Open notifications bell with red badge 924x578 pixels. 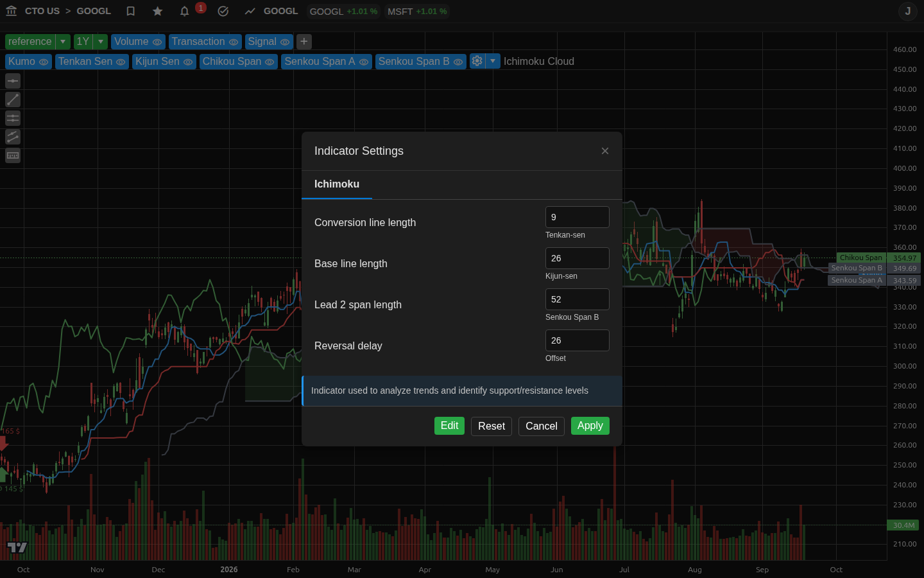(x=185, y=11)
